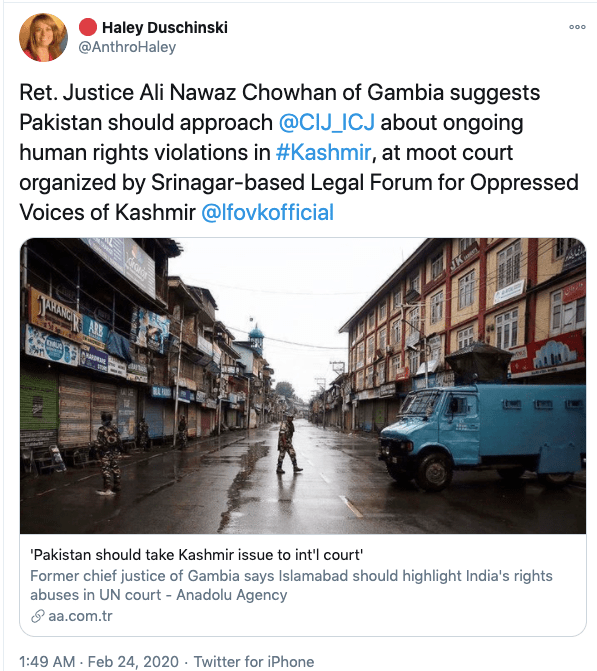Open the @CIJ_ICJ mention
The image size is (597, 671).
(327, 123)
